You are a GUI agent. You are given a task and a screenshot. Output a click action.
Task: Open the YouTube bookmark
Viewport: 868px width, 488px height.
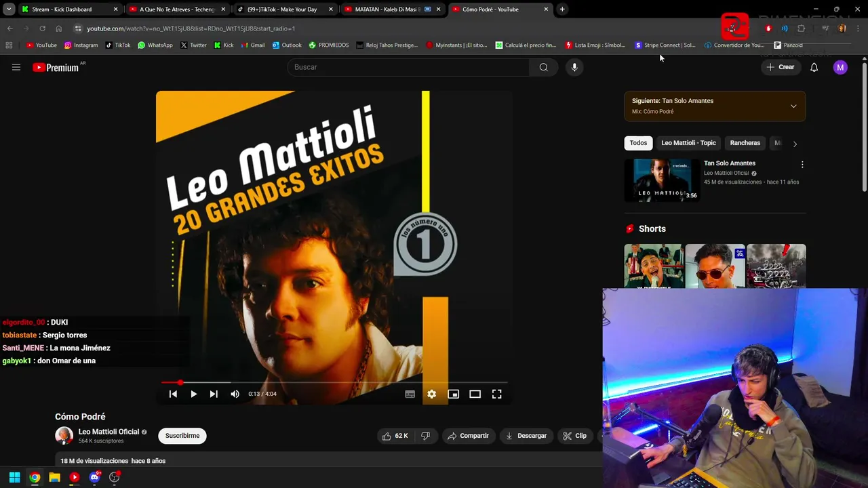[41, 45]
